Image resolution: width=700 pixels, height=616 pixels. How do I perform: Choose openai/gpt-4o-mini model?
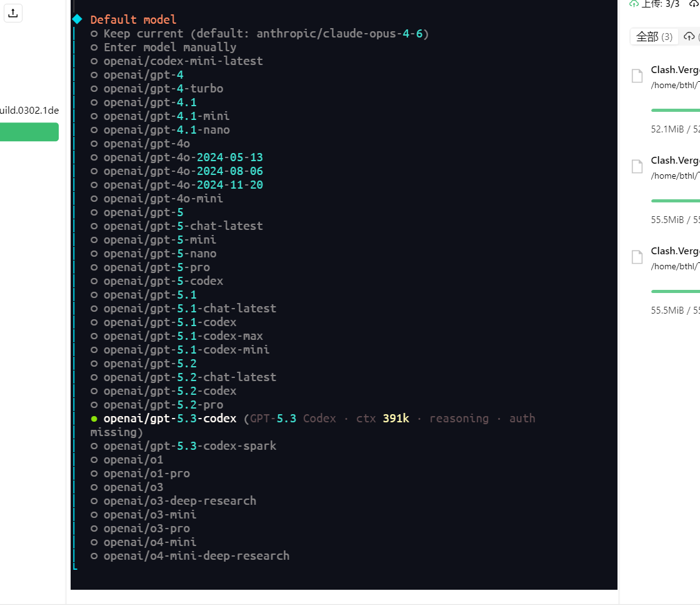(157, 199)
